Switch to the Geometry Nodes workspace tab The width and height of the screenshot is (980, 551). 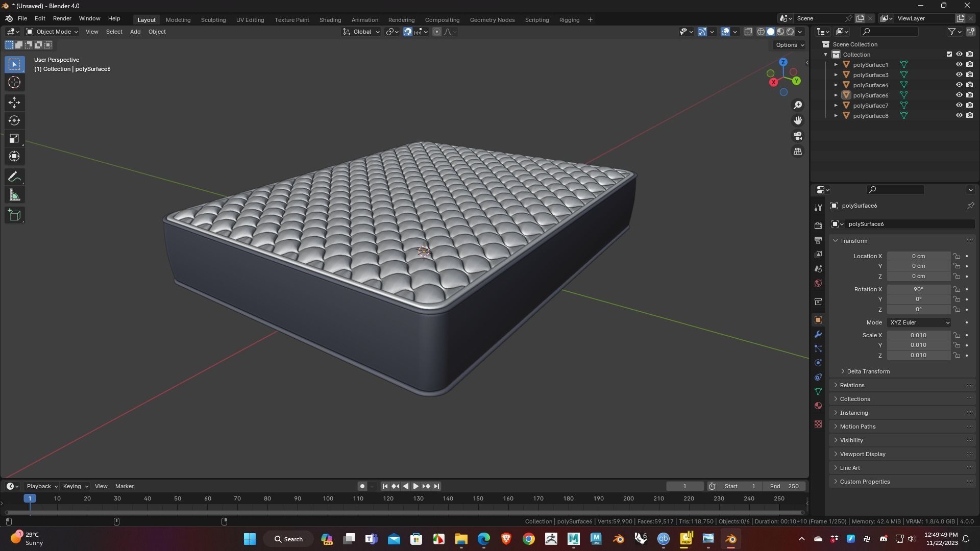[x=492, y=19]
